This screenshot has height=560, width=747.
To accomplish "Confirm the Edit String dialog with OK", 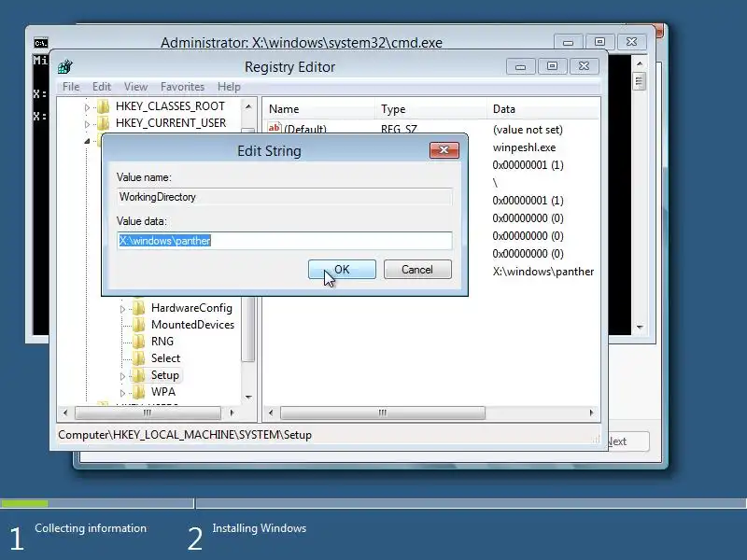I will click(342, 270).
